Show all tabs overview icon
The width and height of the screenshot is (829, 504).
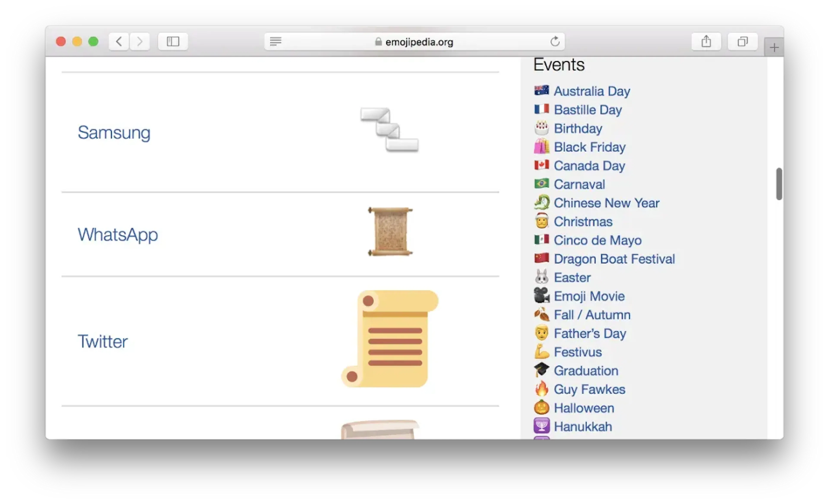(742, 41)
